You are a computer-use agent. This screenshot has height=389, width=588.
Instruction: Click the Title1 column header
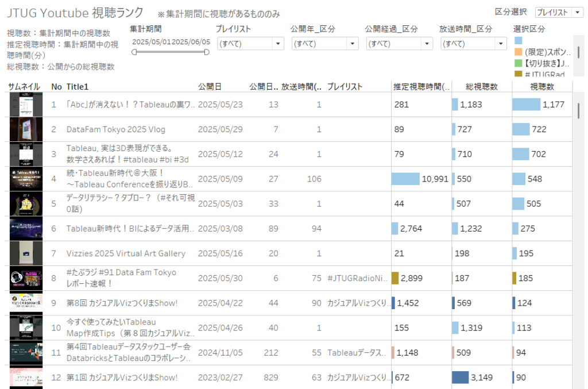(78, 87)
